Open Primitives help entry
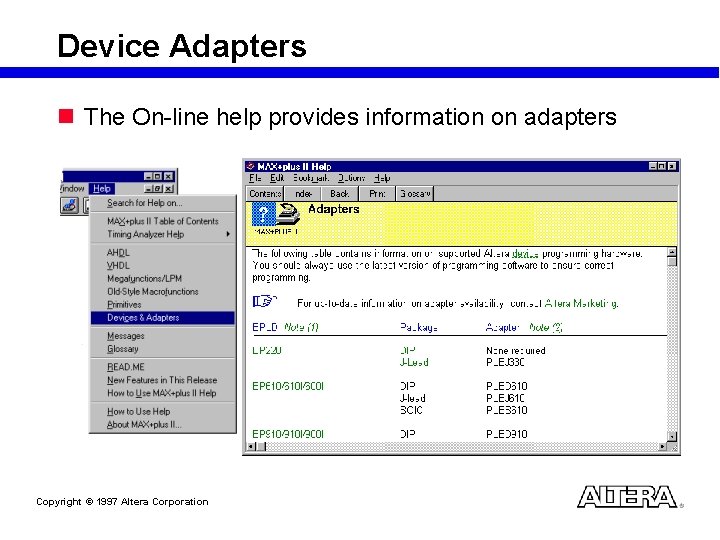 click(x=124, y=304)
